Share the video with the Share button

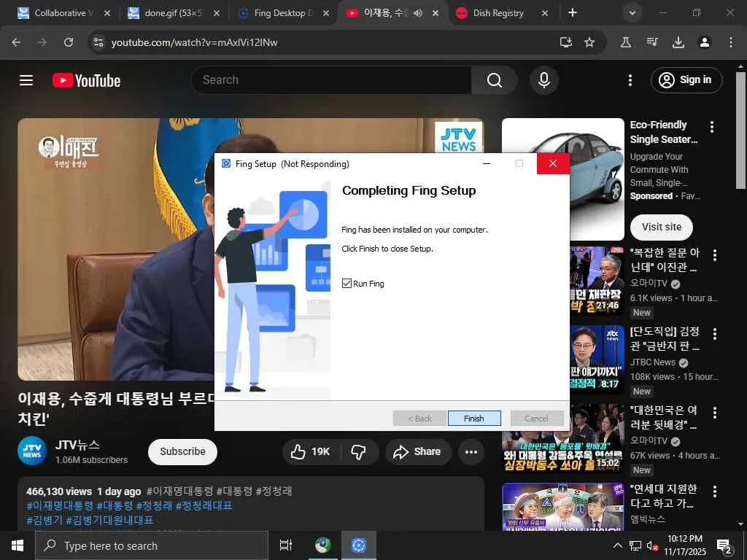417,451
